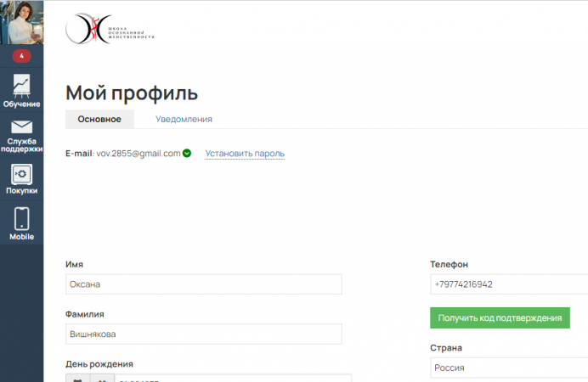The height and width of the screenshot is (382, 588).
Task: Open the Покупки safe icon
Action: point(22,174)
